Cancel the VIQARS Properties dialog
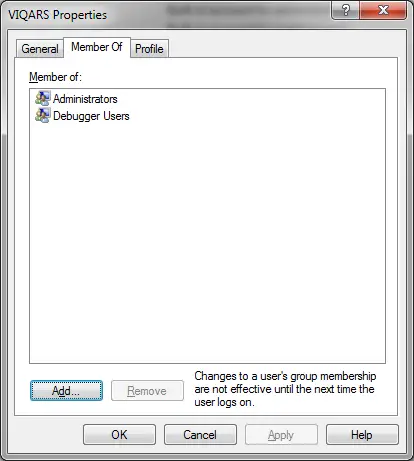This screenshot has height=461, width=414. click(x=200, y=434)
